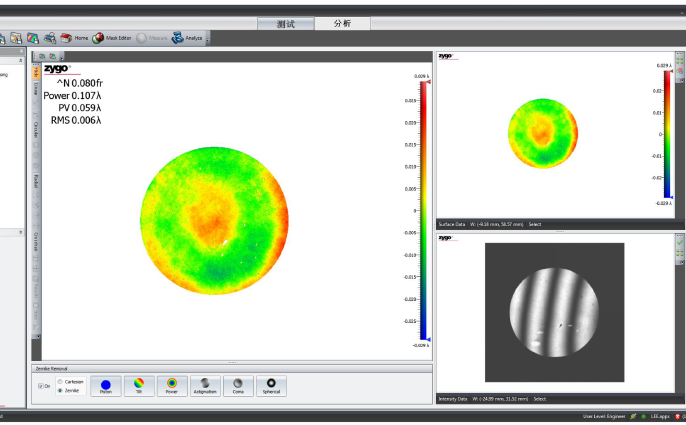
Task: Select the Cartesian radio option
Action: (x=62, y=381)
